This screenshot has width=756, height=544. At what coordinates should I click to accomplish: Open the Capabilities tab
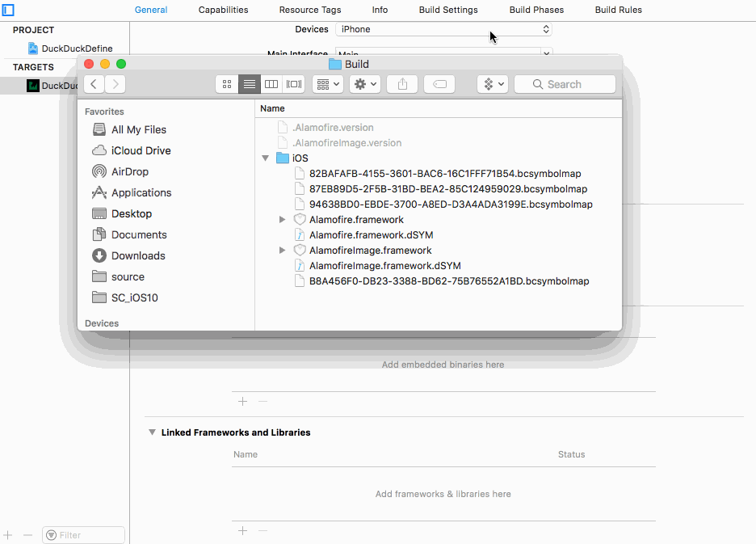[223, 10]
